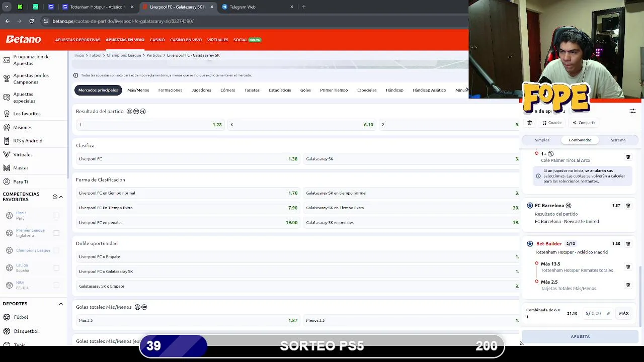This screenshot has width=644, height=362.
Task: Select Mercados principales market tab
Action: [x=98, y=90]
